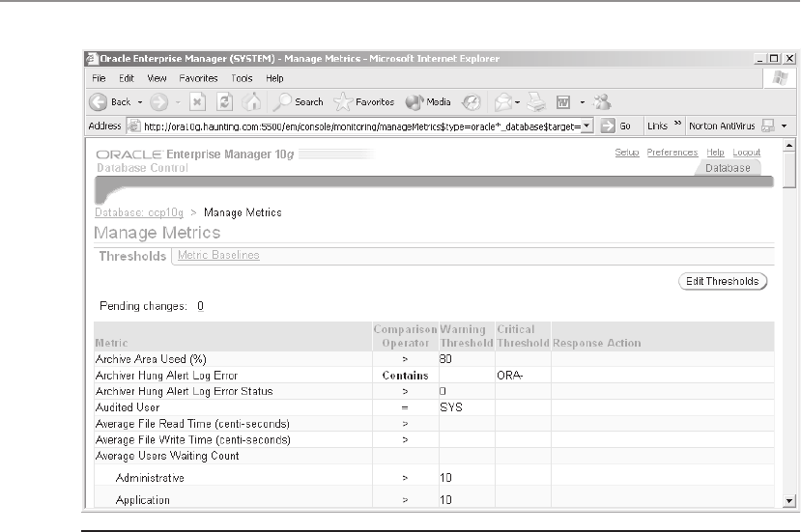This screenshot has width=801, height=532.
Task: Click the Logout link
Action: point(746,153)
